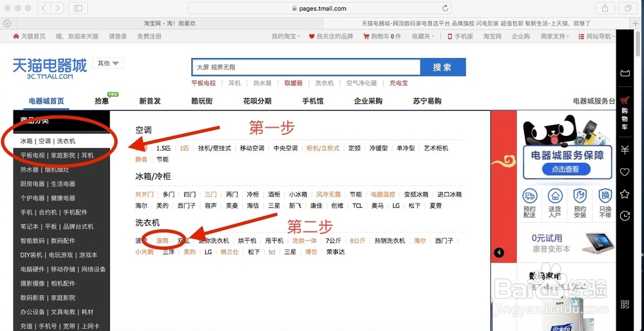Click the star icon in right sidebar

click(x=625, y=193)
